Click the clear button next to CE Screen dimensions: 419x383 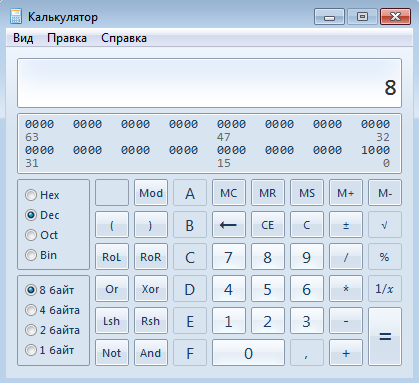pos(307,225)
